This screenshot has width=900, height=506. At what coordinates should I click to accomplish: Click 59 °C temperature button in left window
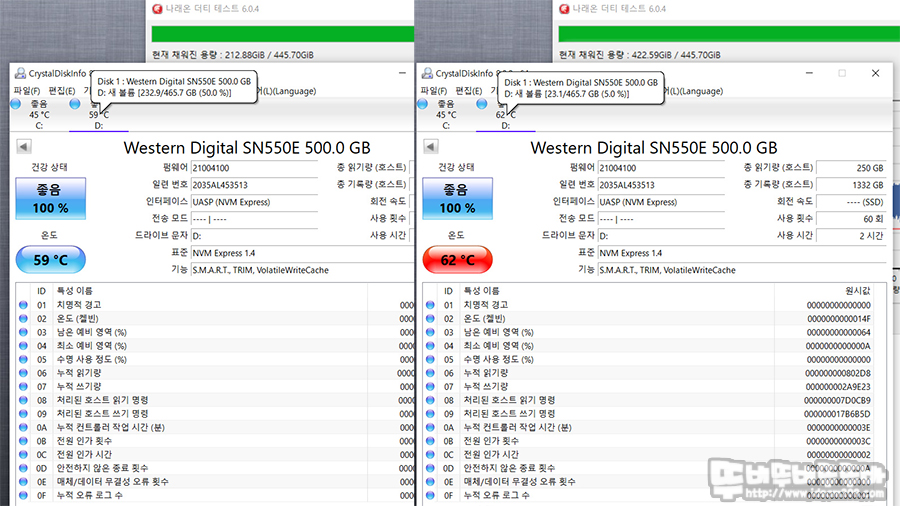pos(51,260)
